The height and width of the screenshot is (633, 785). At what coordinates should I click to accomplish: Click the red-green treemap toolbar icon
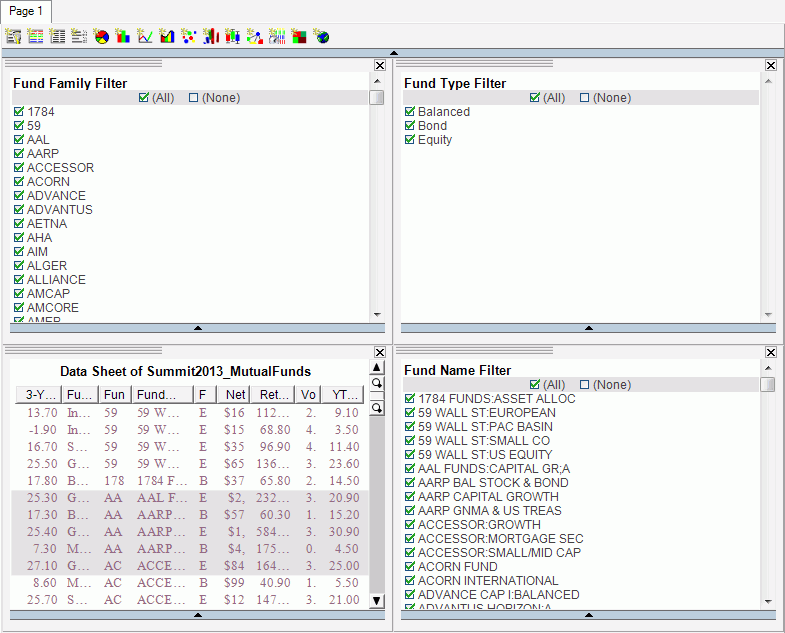pos(299,37)
